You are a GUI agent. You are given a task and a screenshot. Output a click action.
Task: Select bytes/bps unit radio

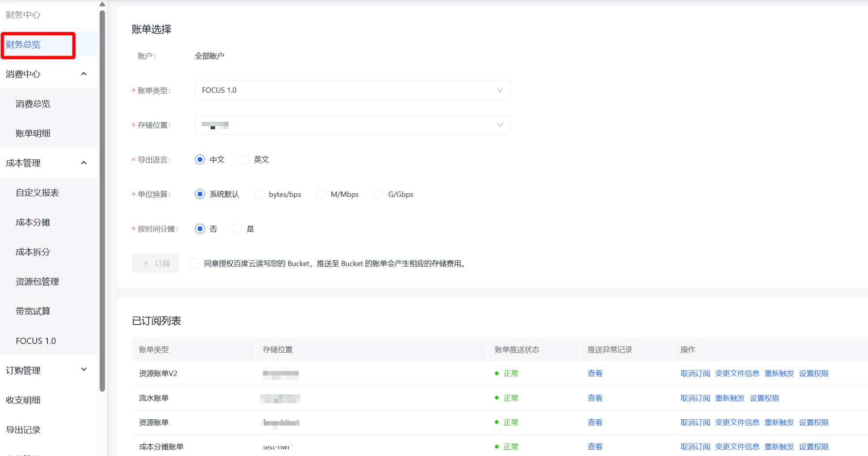pos(259,194)
